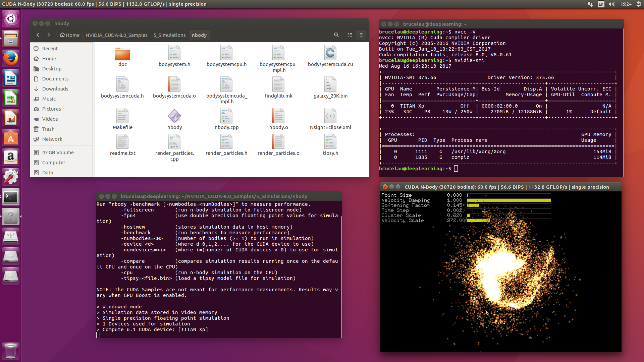Switch file manager to grid view
644x362 pixels.
point(361,35)
